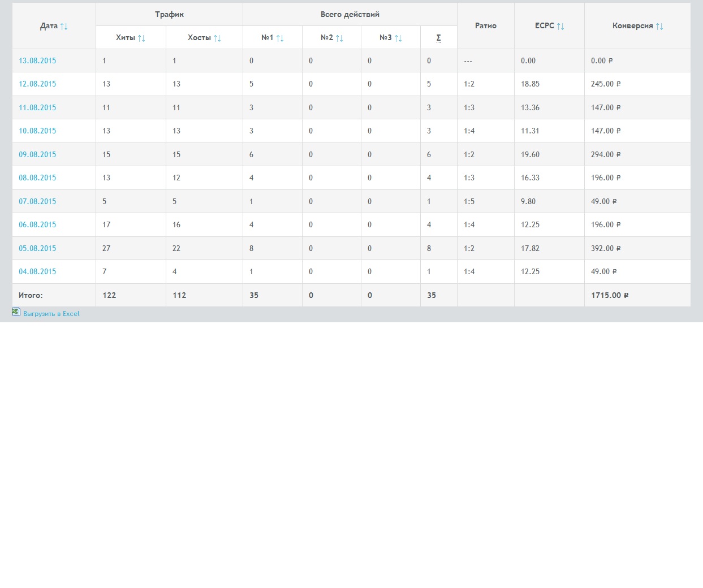Select hits value 27
703x588 pixels.
point(106,248)
